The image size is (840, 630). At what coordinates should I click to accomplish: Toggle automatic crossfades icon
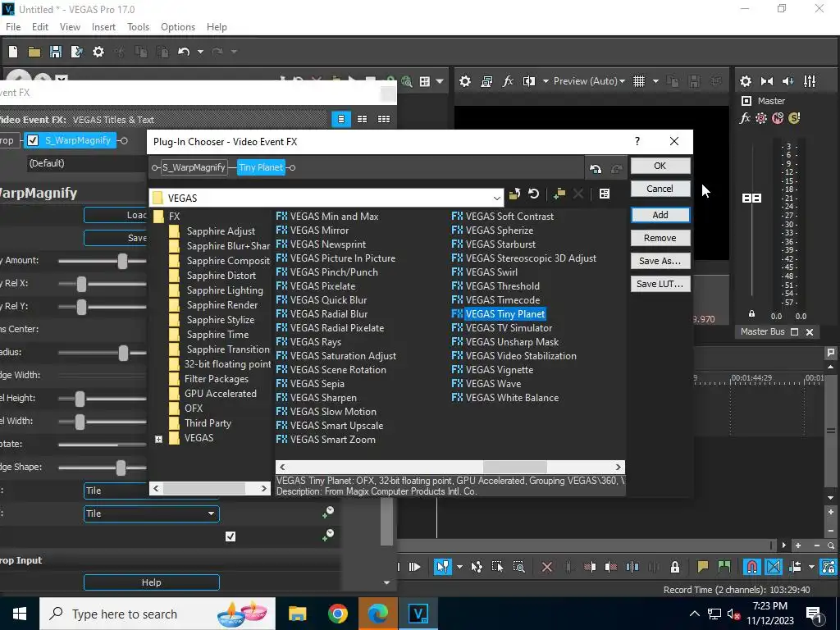[773, 567]
